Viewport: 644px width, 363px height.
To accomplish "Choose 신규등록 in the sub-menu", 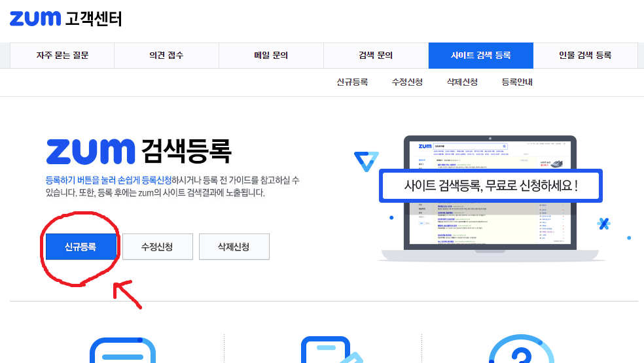I will tap(352, 82).
